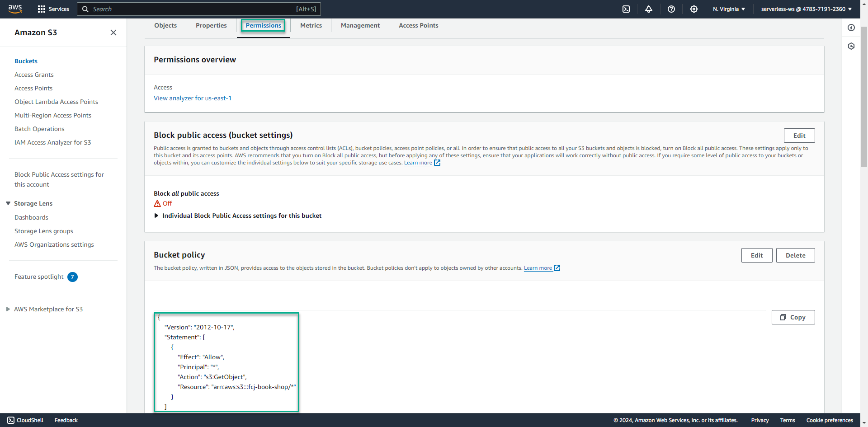Edit the bucket policy

(757, 255)
